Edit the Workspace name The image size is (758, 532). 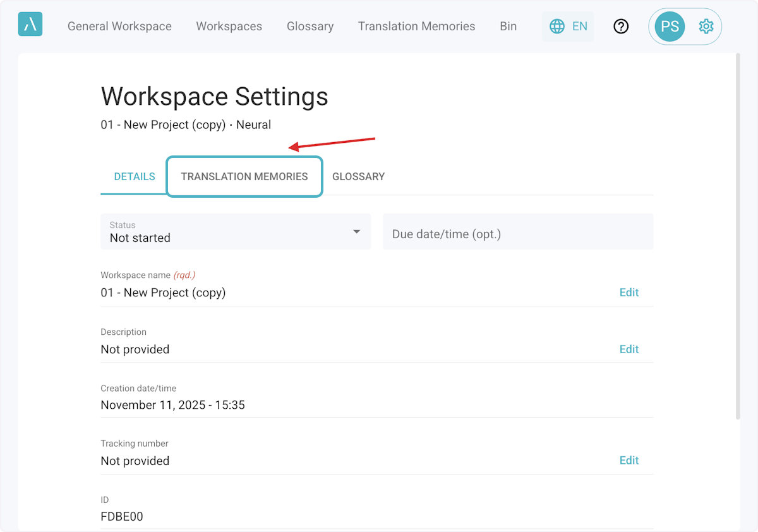(629, 293)
